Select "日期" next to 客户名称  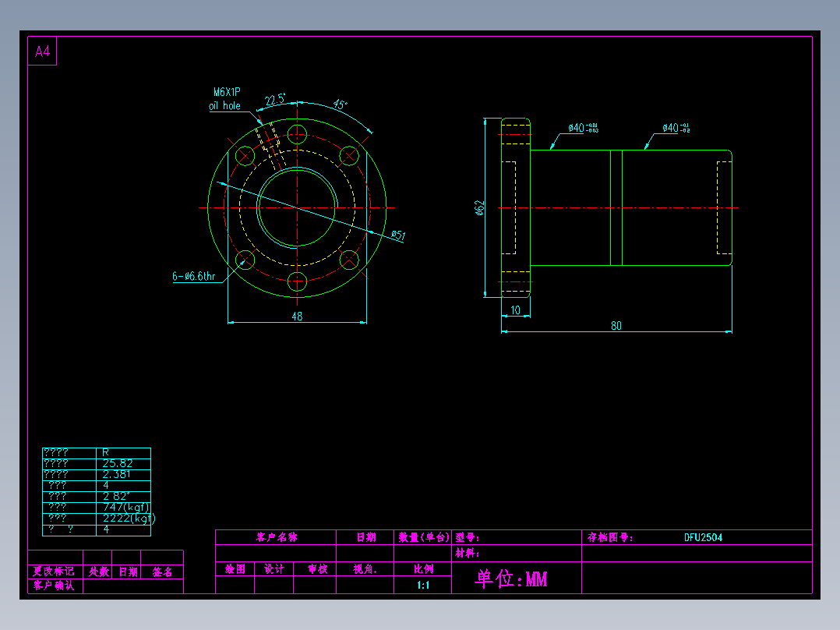[366, 537]
